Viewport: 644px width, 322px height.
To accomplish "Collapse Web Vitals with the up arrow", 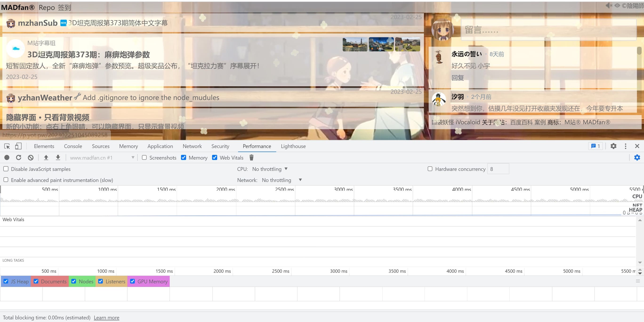I will click(x=640, y=220).
